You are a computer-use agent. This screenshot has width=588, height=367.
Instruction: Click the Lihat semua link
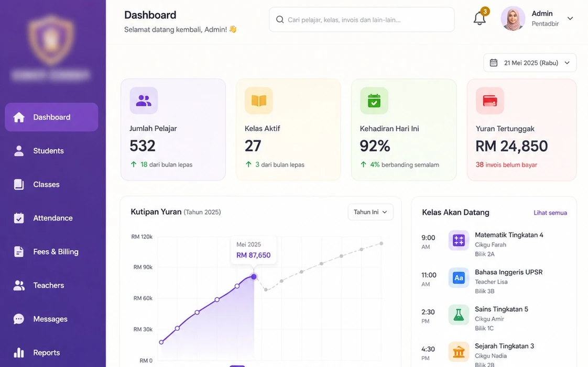550,213
